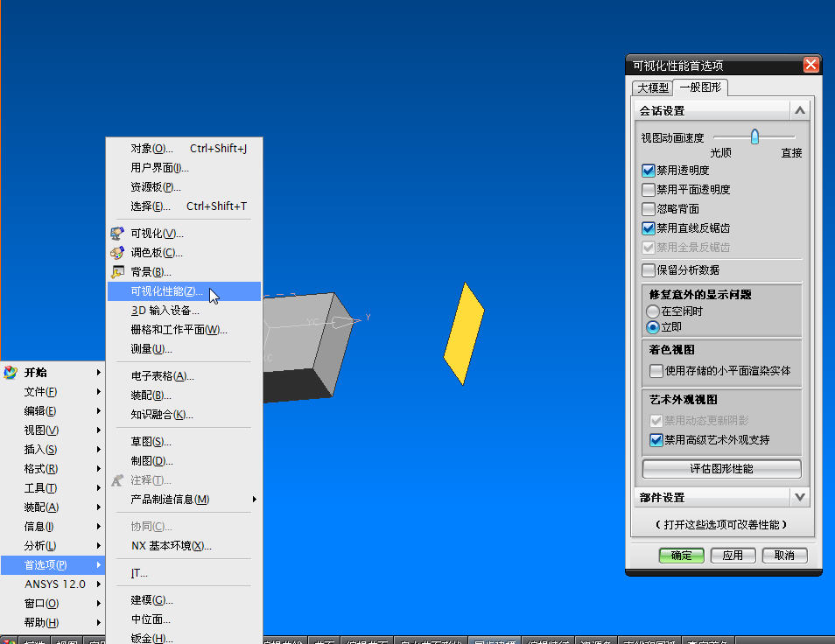The width and height of the screenshot is (835, 644).
Task: Open the 文件(F) submenu
Action: pyautogui.click(x=53, y=392)
